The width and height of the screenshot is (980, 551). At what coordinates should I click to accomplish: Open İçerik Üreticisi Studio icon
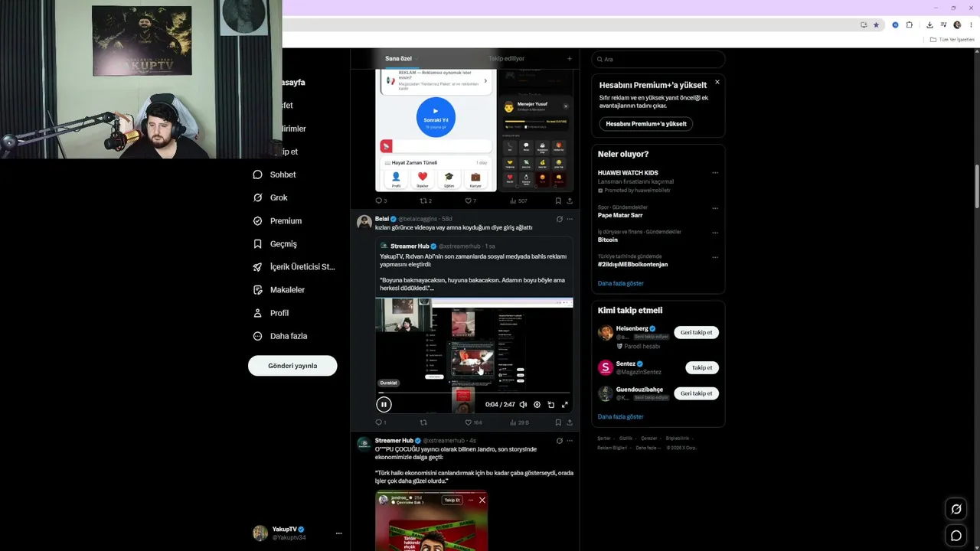(x=258, y=267)
